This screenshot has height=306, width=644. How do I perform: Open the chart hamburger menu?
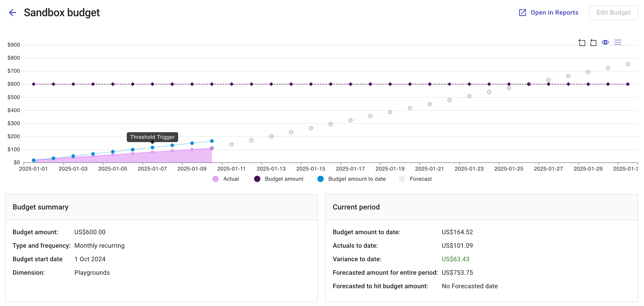point(618,42)
